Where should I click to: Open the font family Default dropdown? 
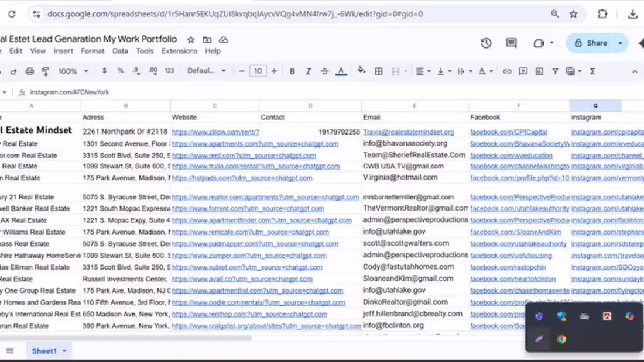[x=207, y=71]
